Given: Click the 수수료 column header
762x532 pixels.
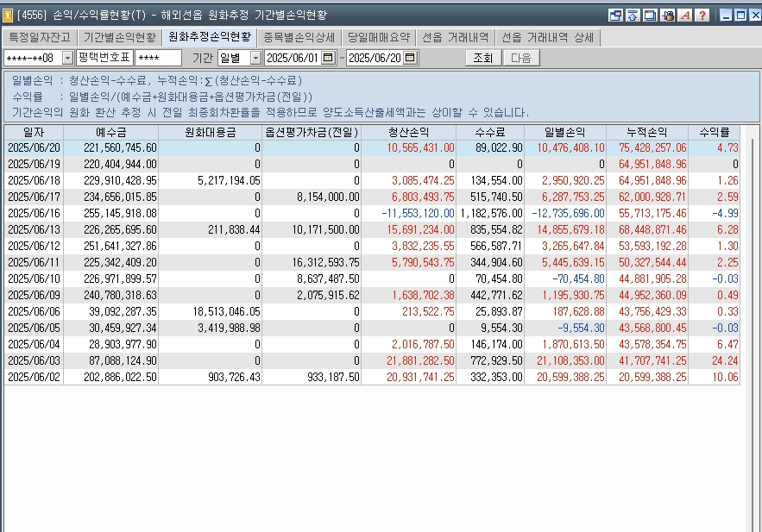Looking at the screenshot, I should pos(490,133).
